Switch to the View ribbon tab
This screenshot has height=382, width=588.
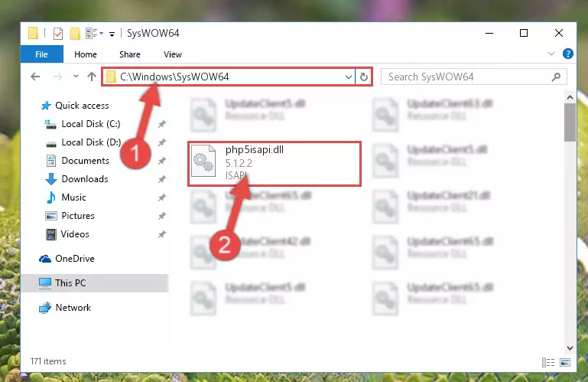(x=173, y=54)
